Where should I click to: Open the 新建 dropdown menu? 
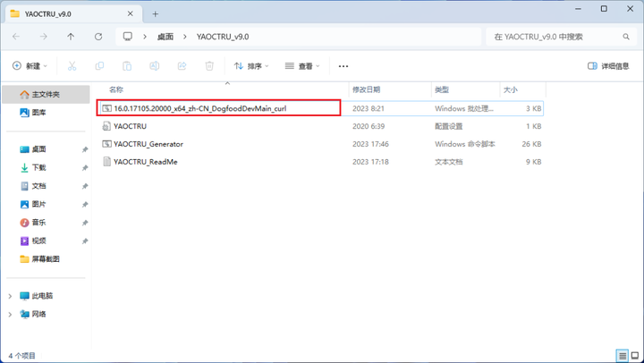click(x=30, y=65)
